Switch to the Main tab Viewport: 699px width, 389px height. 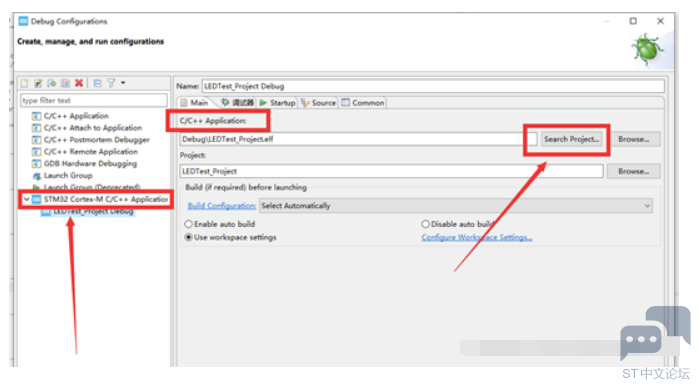click(194, 103)
